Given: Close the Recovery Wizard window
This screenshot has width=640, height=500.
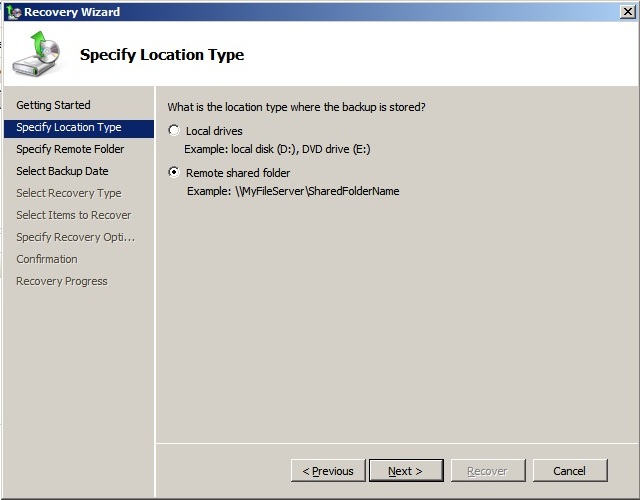Looking at the screenshot, I should tap(628, 11).
